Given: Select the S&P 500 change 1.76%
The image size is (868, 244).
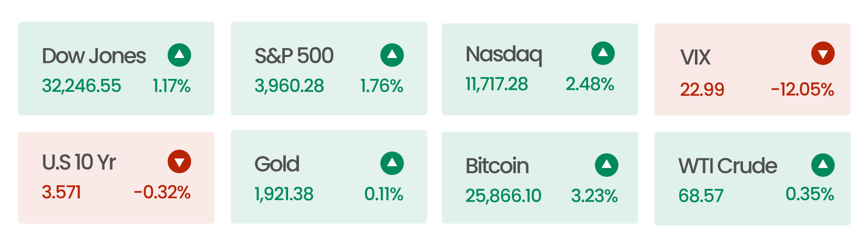Looking at the screenshot, I should 382,86.
